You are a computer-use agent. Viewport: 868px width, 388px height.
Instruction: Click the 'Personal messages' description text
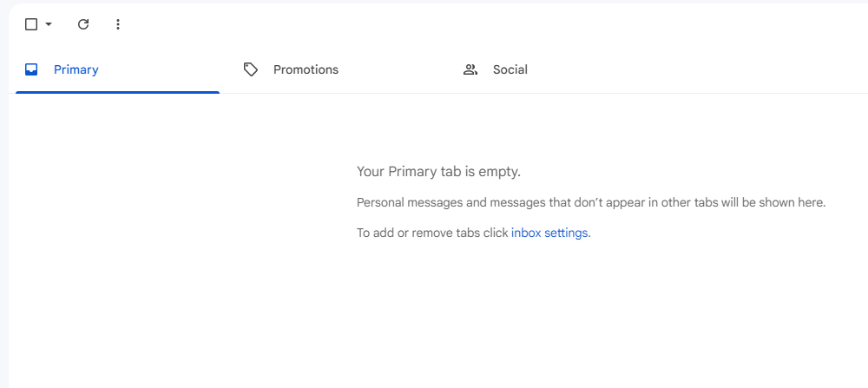[x=590, y=202]
